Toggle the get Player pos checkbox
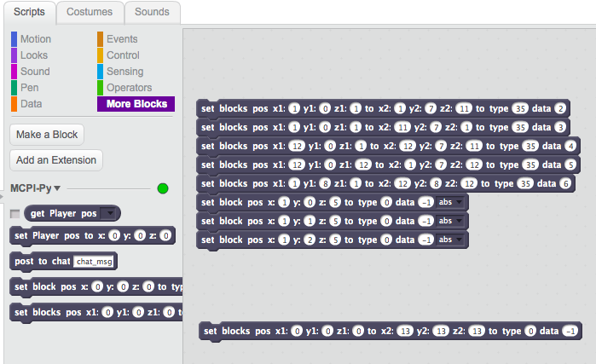 [14, 214]
